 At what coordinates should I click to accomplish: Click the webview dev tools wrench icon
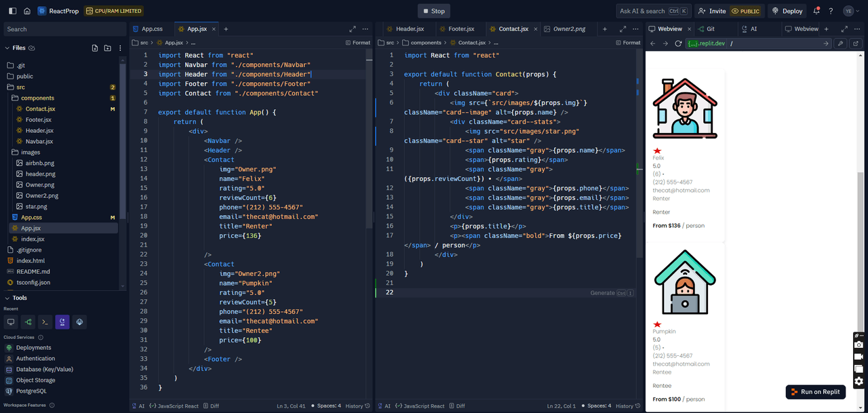pos(841,43)
